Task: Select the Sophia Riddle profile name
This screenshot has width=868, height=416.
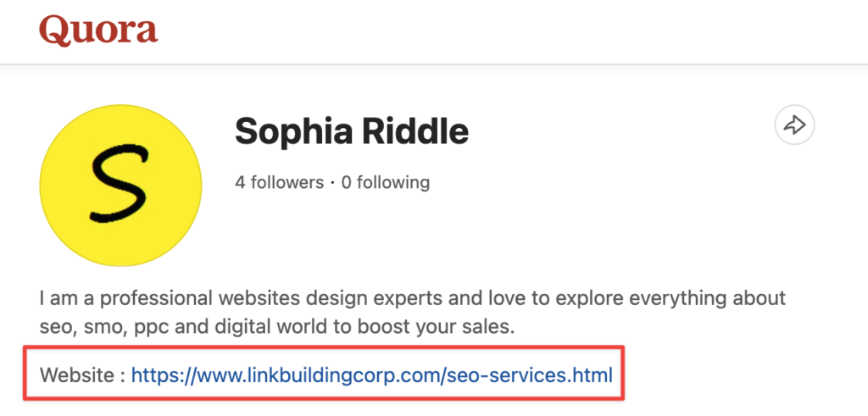Action: 351,131
